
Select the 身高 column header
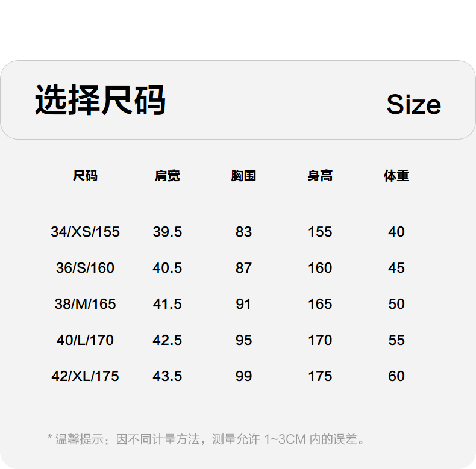[x=320, y=176]
